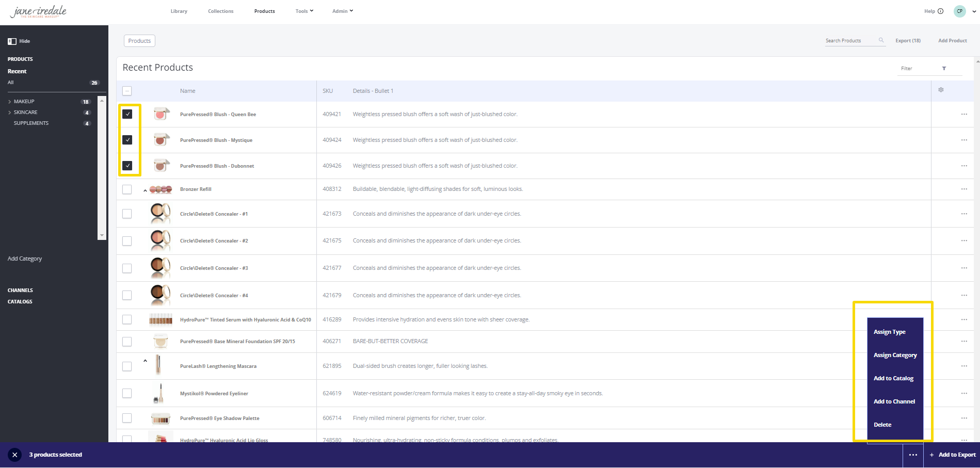The width and height of the screenshot is (980, 468).
Task: Open row menu for Queen Bee blush
Action: click(964, 114)
